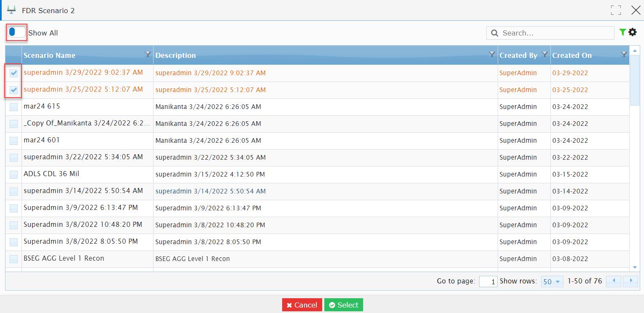Go to the previous page arrow
The height and width of the screenshot is (313, 644).
coord(614,281)
